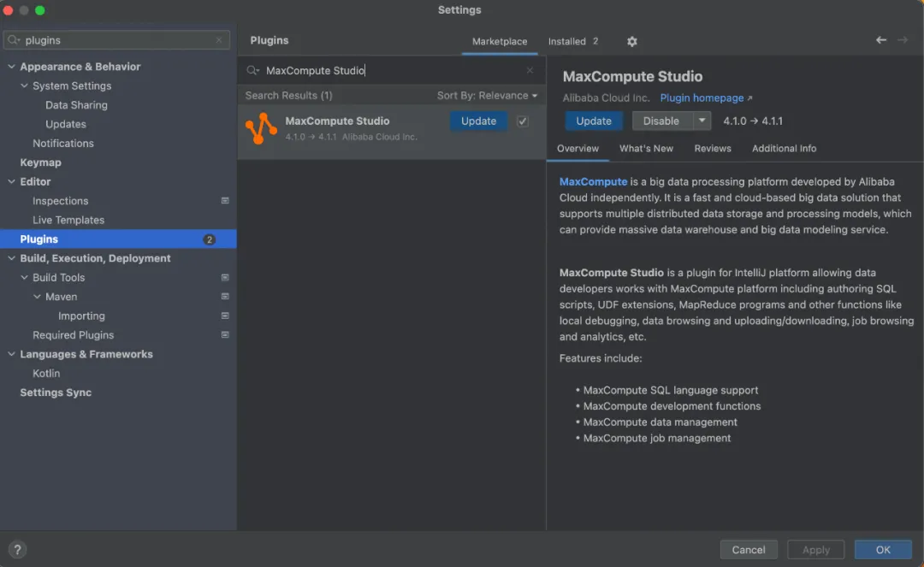Image resolution: width=924 pixels, height=567 pixels.
Task: Click the Inspections project-level settings icon
Action: point(225,201)
